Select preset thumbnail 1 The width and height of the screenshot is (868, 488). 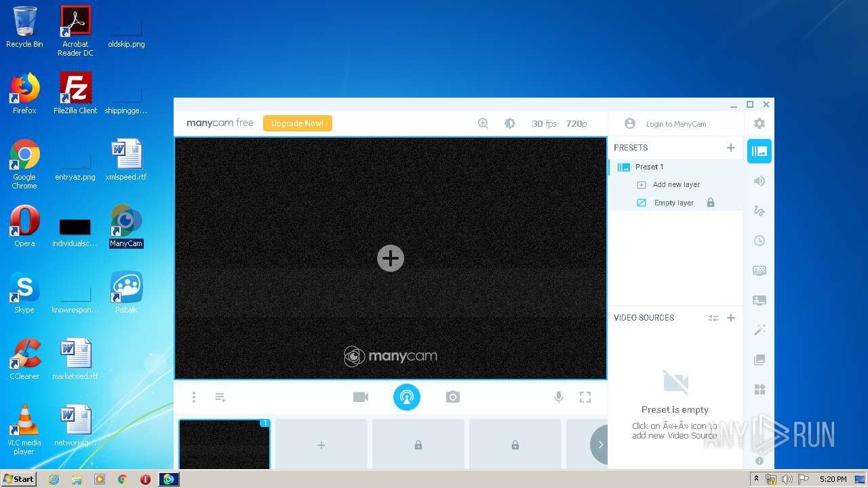tap(224, 444)
